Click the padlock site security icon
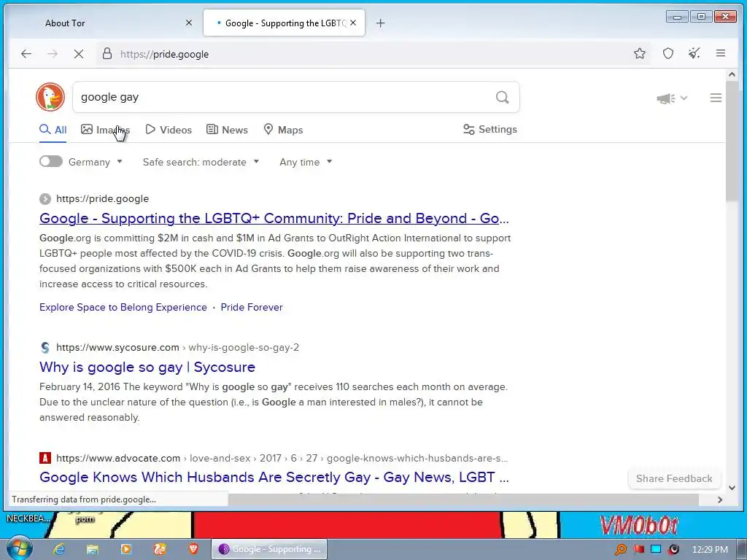This screenshot has height=560, width=747. [x=107, y=53]
